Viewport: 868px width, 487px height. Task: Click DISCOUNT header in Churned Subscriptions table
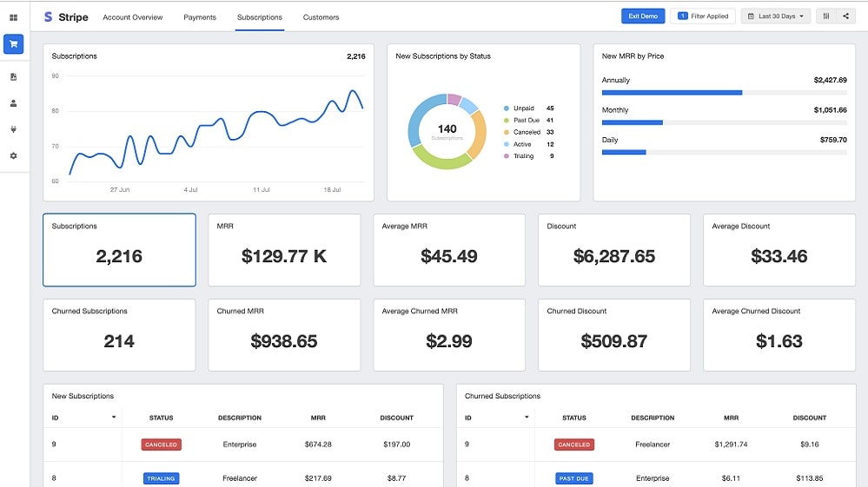tap(809, 418)
